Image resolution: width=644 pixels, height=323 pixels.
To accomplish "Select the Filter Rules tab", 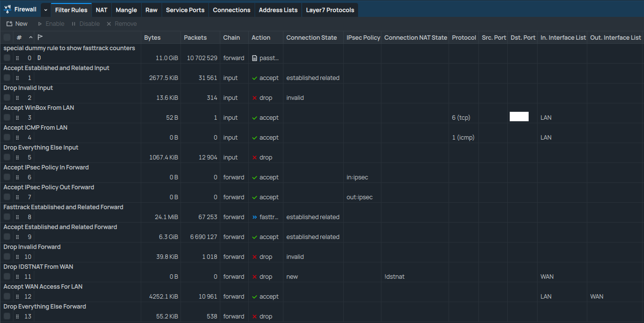I will [71, 10].
